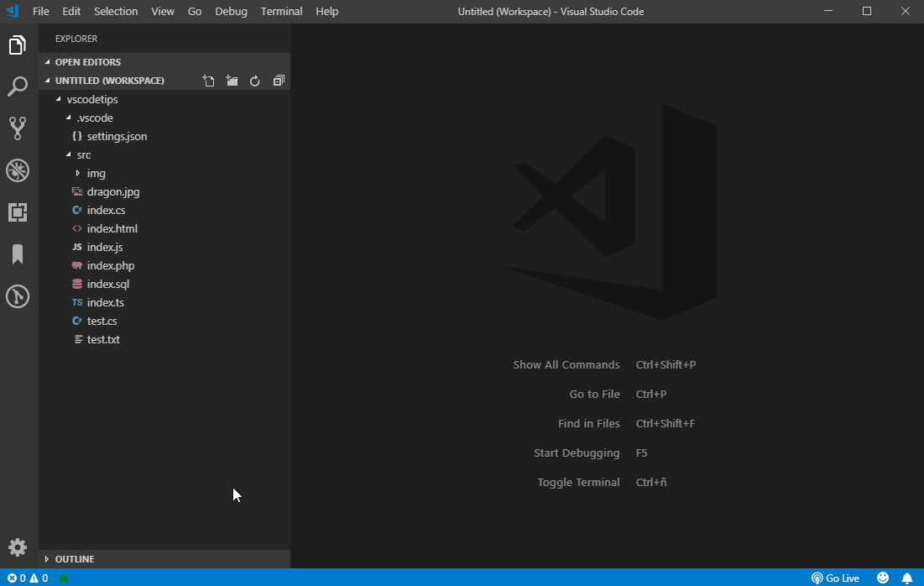Collapse the Open Editors section

point(164,62)
